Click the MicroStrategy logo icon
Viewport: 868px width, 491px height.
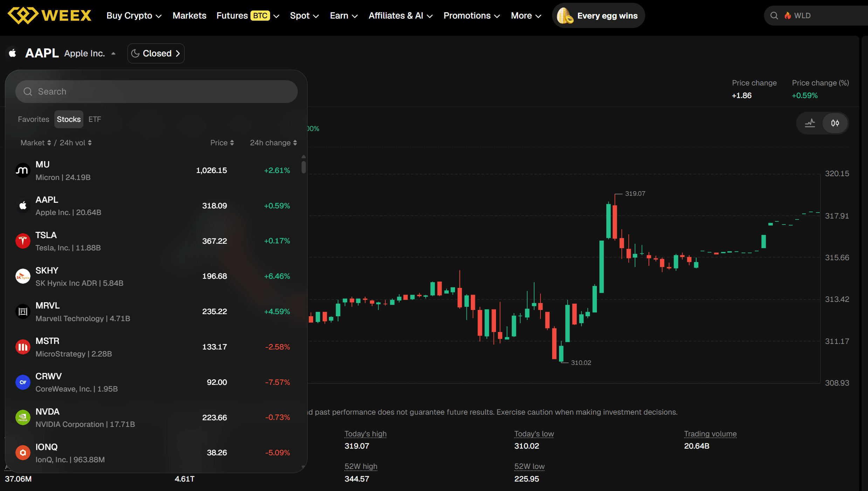click(23, 347)
